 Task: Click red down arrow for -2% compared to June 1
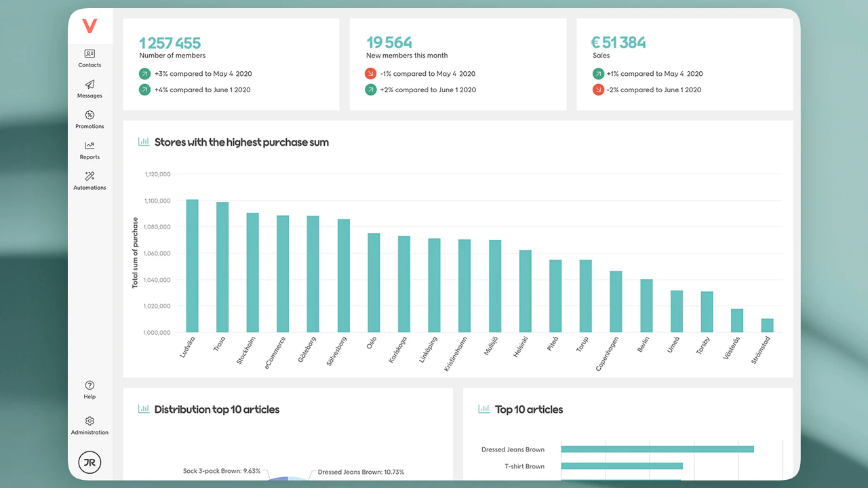(598, 89)
